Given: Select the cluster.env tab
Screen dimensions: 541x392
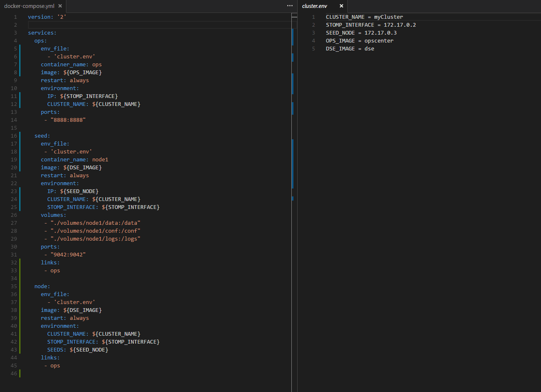Looking at the screenshot, I should [x=315, y=6].
